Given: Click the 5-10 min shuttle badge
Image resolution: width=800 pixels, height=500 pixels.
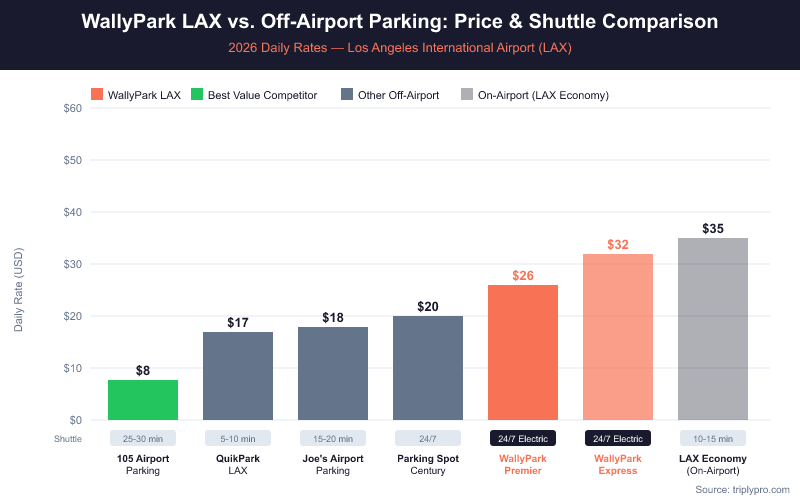Looking at the screenshot, I should tap(238, 438).
